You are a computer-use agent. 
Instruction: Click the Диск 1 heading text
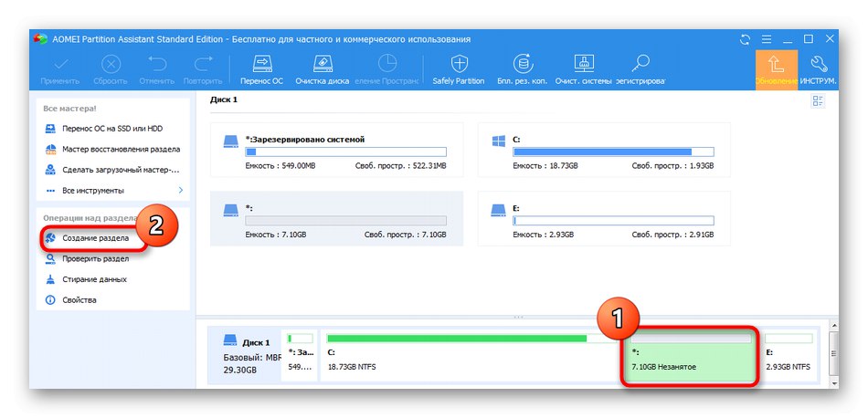[x=224, y=99]
